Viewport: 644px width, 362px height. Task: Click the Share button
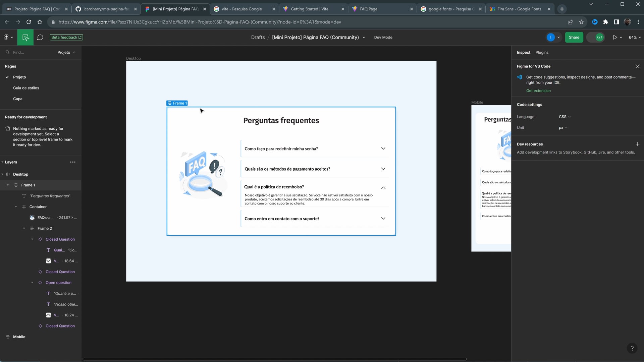tap(574, 37)
